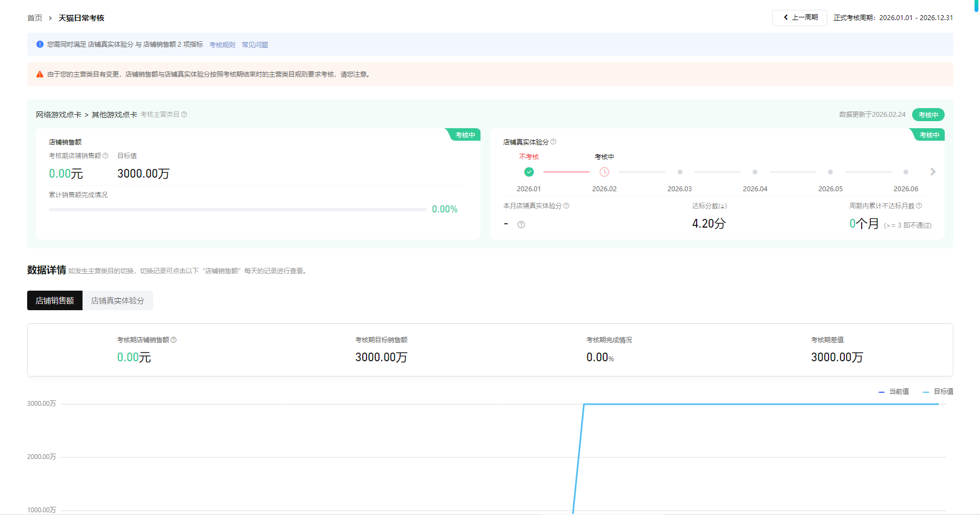This screenshot has width=980, height=515.
Task: Switch to 店铺销售额 tab
Action: [55, 300]
